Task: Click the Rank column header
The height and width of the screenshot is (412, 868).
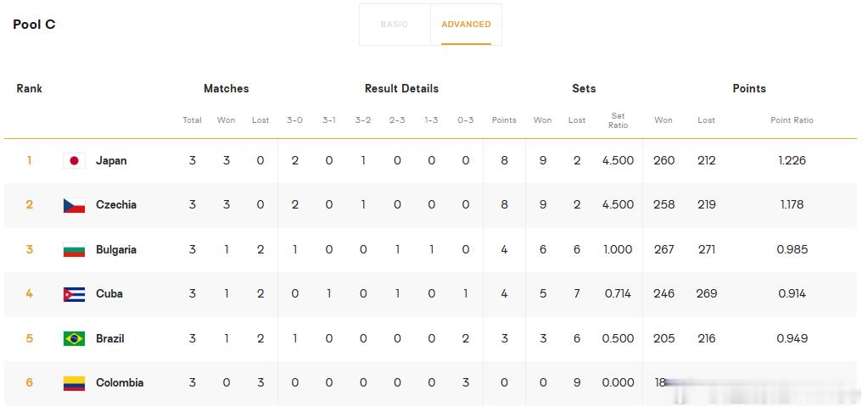Action: click(30, 88)
